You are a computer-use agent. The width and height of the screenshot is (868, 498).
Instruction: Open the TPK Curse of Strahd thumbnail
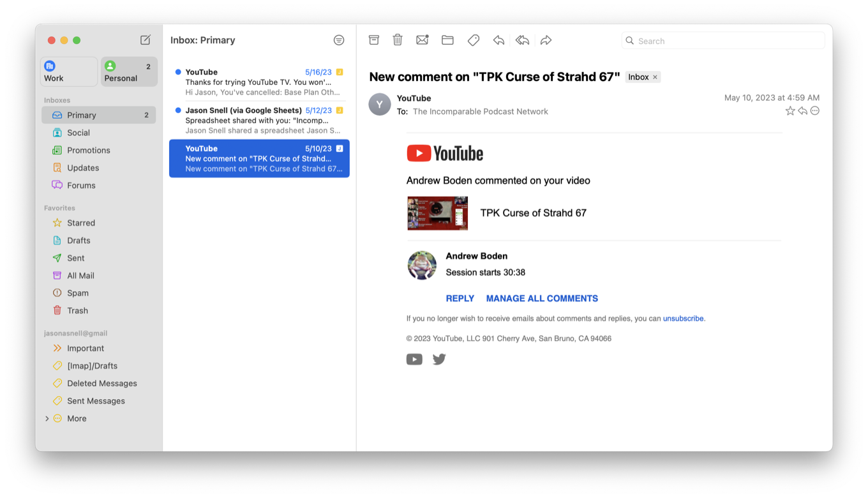(438, 213)
